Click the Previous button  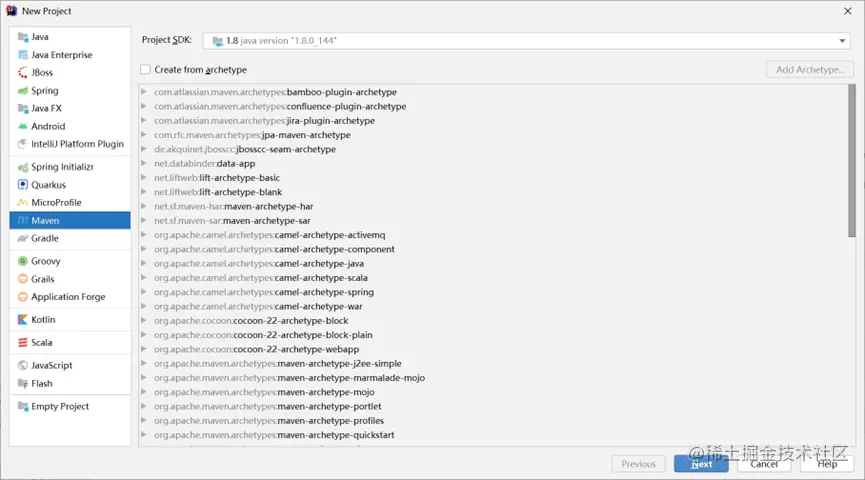(638, 464)
